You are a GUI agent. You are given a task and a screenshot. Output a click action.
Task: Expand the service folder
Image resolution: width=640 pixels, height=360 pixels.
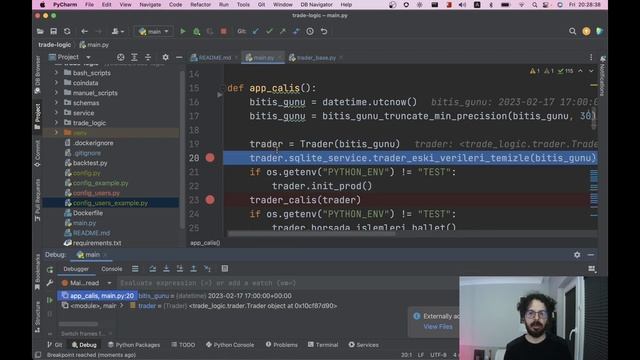tap(56, 113)
